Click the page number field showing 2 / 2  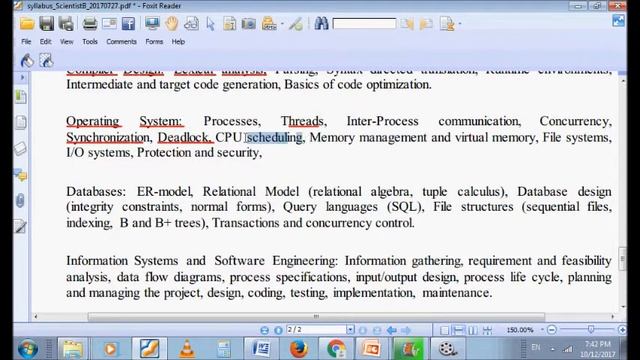[316, 329]
